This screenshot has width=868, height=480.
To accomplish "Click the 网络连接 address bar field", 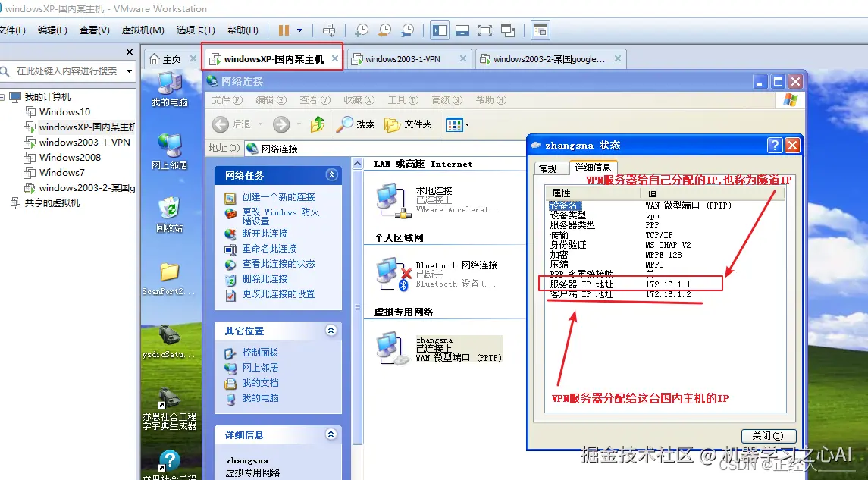I will [385, 149].
